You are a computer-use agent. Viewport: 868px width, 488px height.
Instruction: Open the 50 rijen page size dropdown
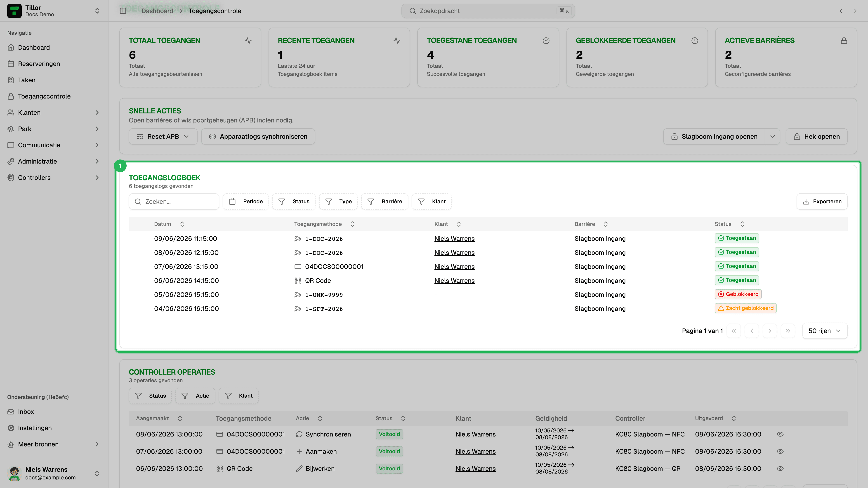coord(825,331)
